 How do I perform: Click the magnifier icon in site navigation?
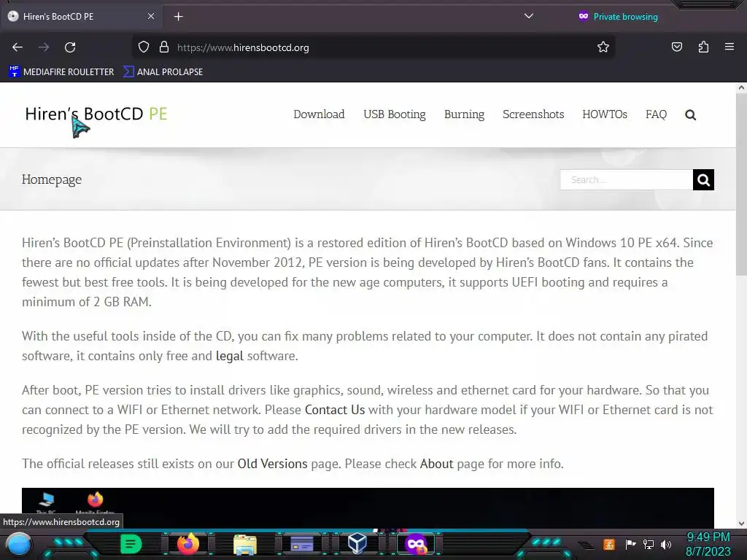point(690,114)
